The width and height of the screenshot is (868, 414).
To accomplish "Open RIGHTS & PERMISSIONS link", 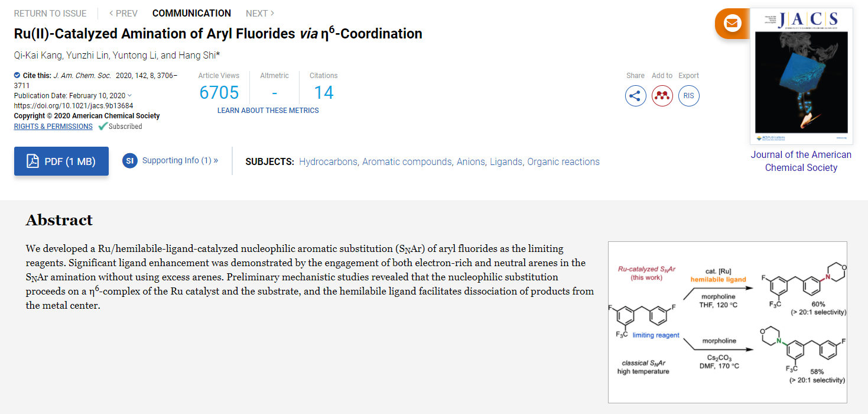I will [53, 127].
